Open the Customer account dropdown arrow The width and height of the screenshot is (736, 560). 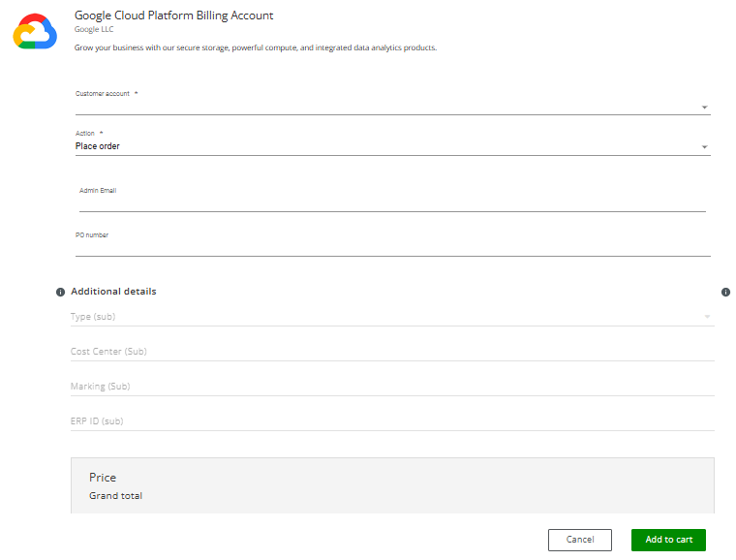[705, 108]
